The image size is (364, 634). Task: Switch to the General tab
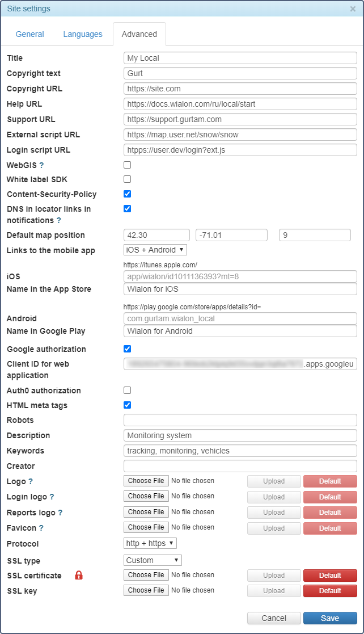click(x=30, y=34)
